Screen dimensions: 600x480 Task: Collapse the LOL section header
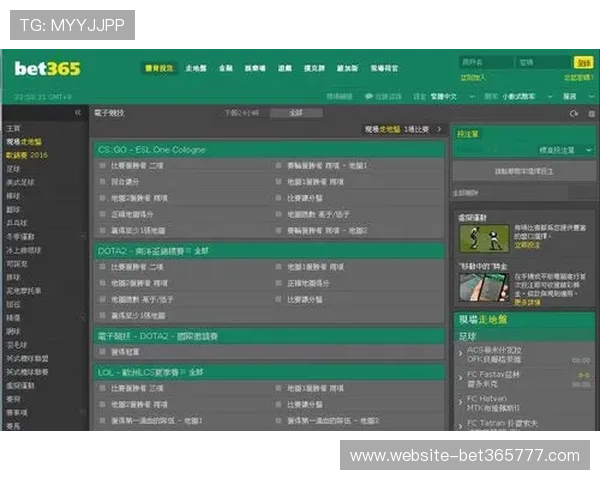click(269, 372)
